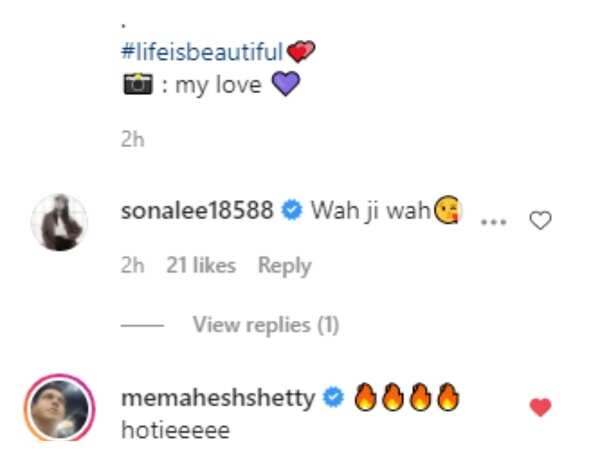Open sonalee18588's profile picture
Image resolution: width=600 pixels, height=450 pixels.
pos(59,221)
